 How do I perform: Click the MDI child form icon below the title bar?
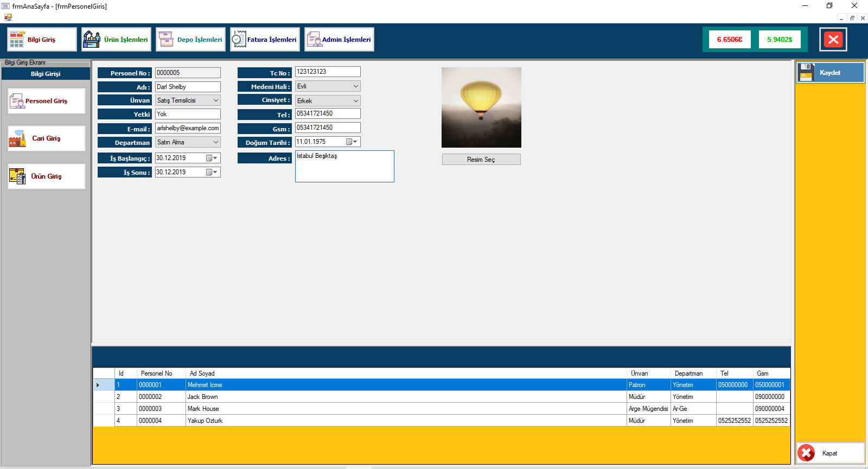[8, 17]
